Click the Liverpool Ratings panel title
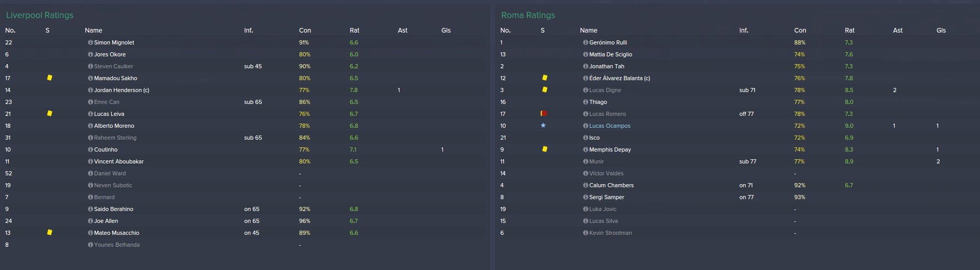This screenshot has height=270, width=980. (40, 16)
